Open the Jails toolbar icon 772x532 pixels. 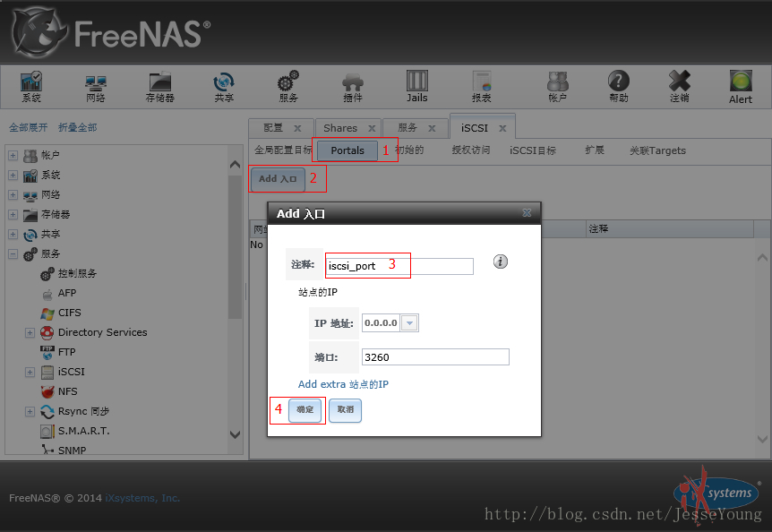tap(417, 87)
